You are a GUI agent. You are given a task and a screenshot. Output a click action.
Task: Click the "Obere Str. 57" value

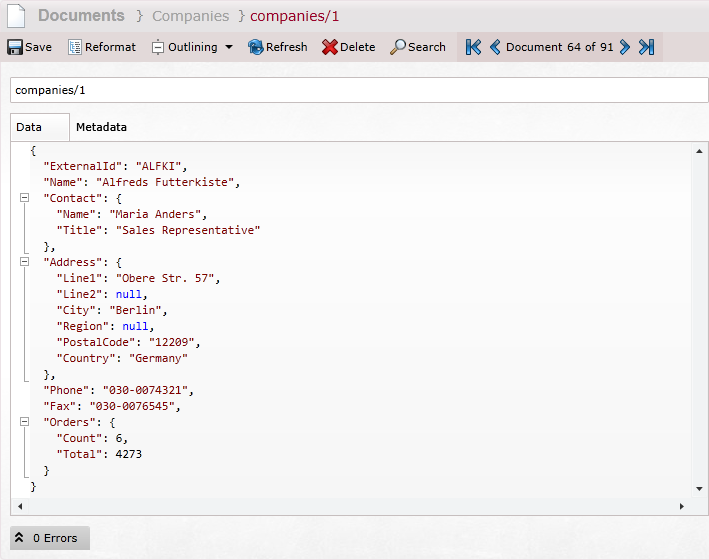[165, 278]
